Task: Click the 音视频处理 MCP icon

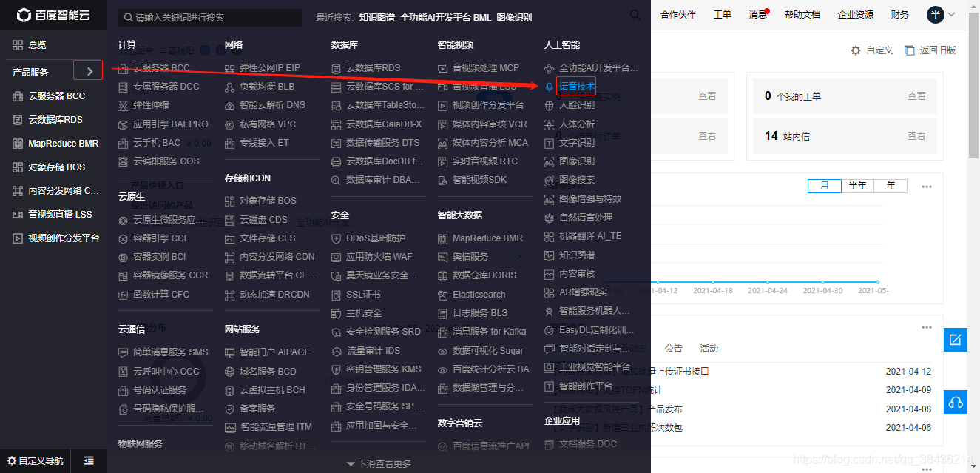Action: [x=442, y=68]
